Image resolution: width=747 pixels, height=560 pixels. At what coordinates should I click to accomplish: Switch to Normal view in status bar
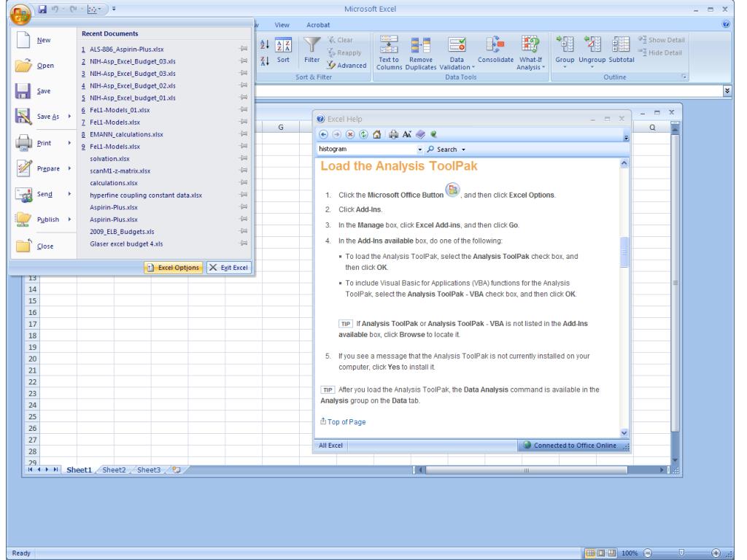pyautogui.click(x=590, y=553)
